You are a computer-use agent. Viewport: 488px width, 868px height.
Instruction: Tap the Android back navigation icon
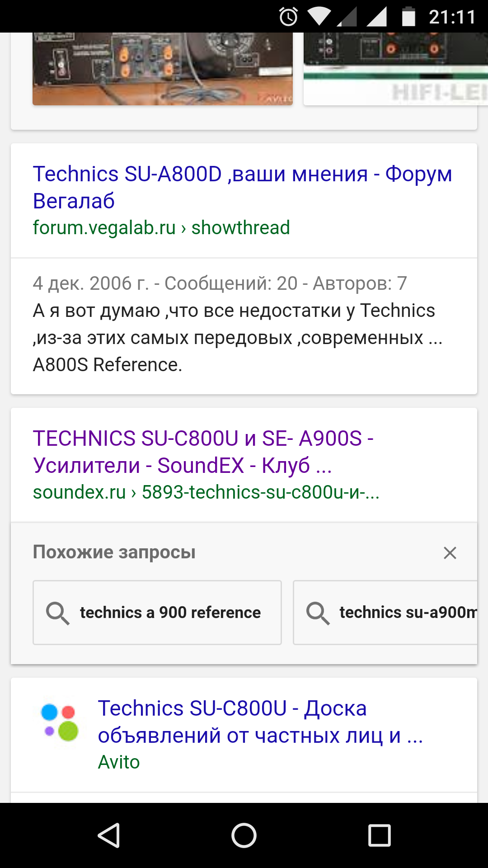(x=109, y=835)
